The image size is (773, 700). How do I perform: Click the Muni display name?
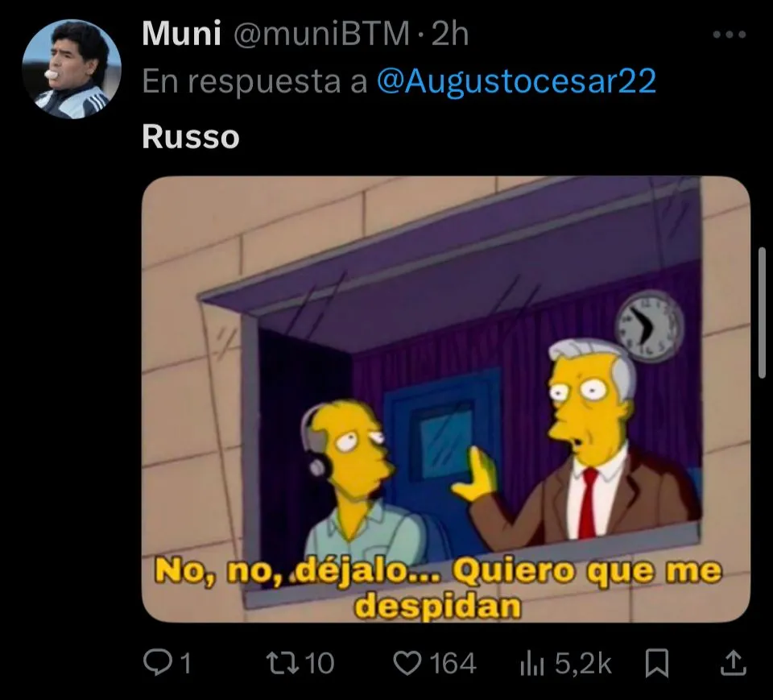click(x=181, y=34)
